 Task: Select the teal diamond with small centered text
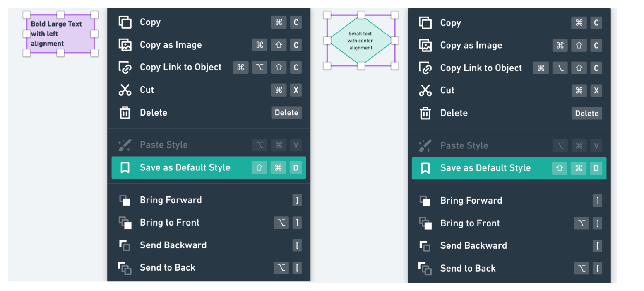click(x=361, y=40)
